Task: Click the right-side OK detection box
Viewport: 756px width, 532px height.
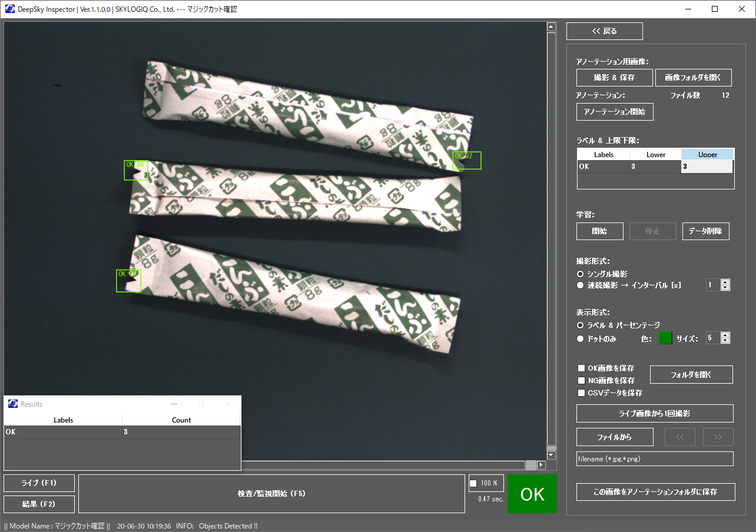Action: [x=467, y=161]
